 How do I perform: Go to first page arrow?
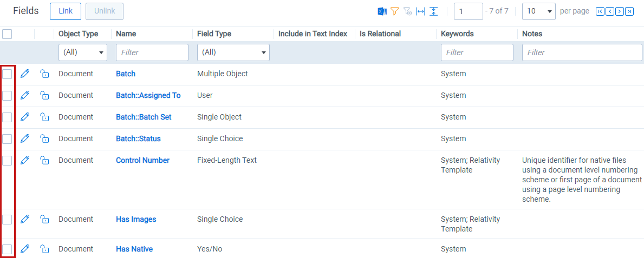pyautogui.click(x=600, y=11)
